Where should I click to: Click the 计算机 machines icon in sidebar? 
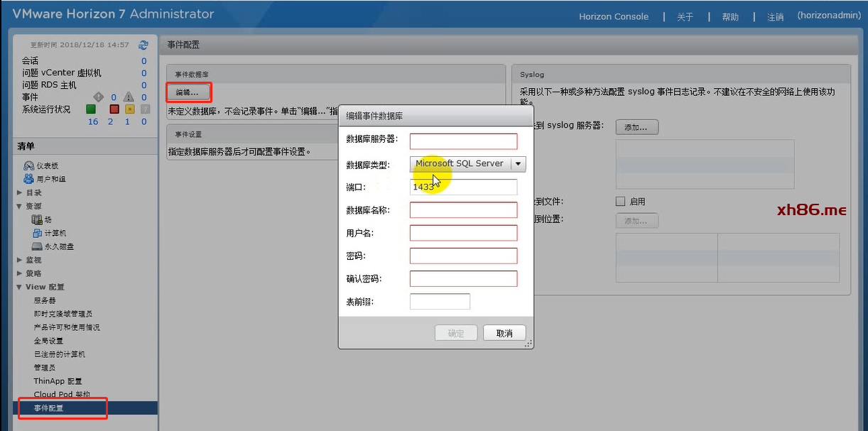pyautogui.click(x=38, y=233)
